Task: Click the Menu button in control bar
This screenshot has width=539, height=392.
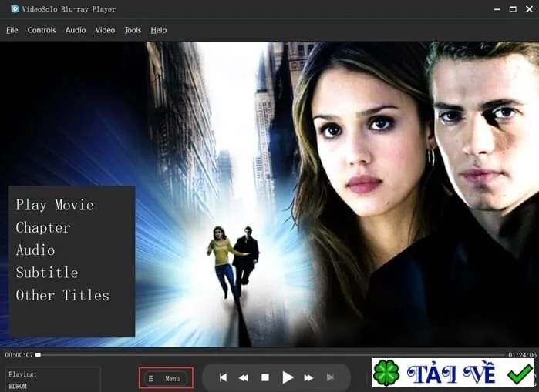Action: pyautogui.click(x=166, y=378)
